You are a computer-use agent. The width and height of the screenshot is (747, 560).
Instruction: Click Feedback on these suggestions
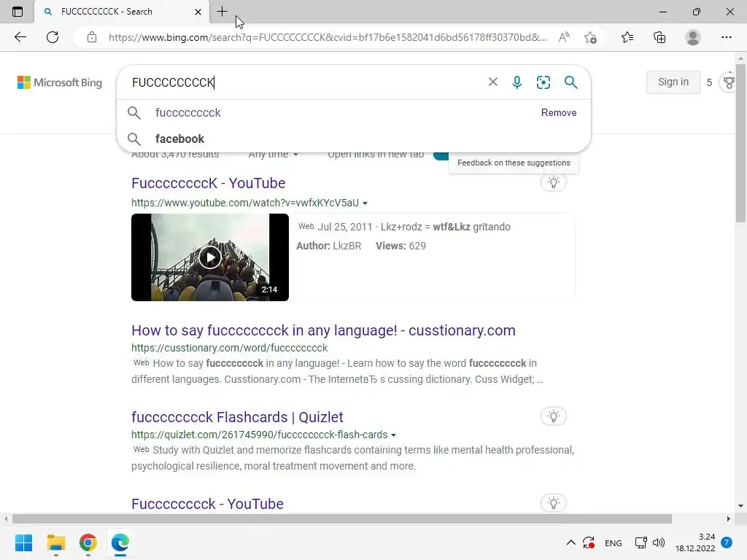tap(514, 163)
